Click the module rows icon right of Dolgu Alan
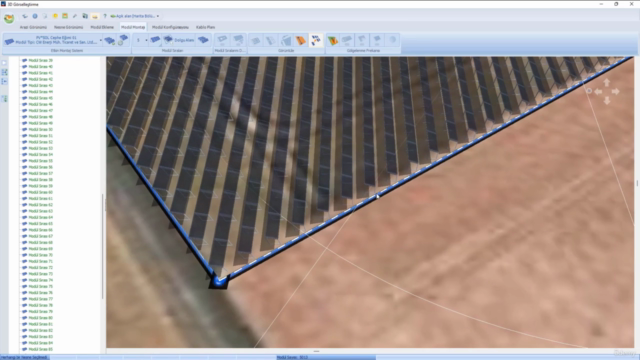 click(203, 40)
